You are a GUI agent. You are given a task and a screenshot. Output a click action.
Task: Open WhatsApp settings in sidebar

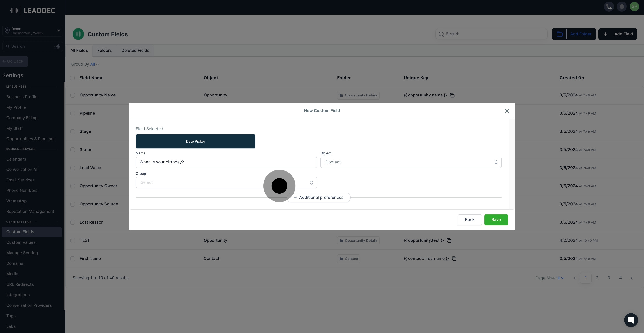pos(16,201)
